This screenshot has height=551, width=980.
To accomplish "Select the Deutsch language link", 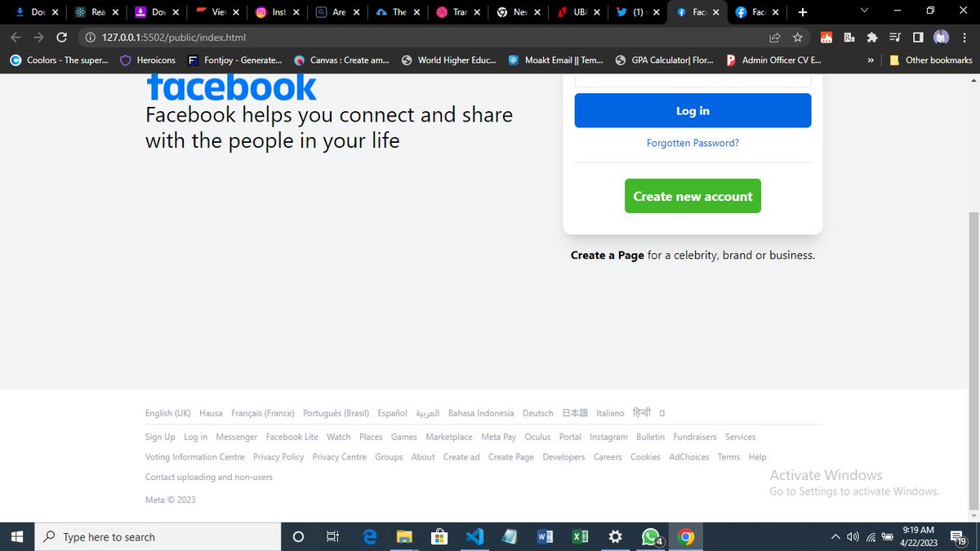I will (x=538, y=413).
